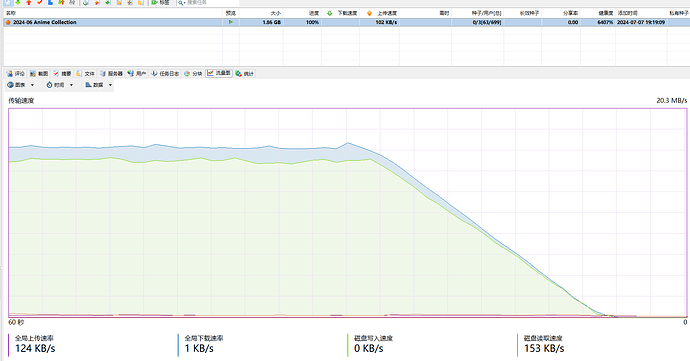The width and height of the screenshot is (690, 361).
Task: Click the purple 全局上传速率 legend swatch
Action: (x=8, y=345)
